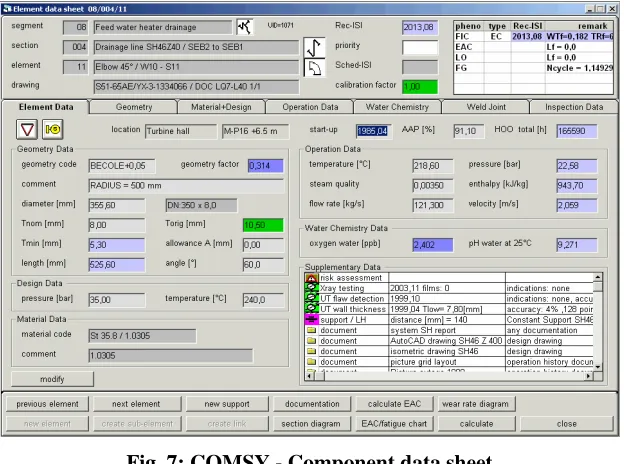Open the Material+Design tab

point(221,107)
